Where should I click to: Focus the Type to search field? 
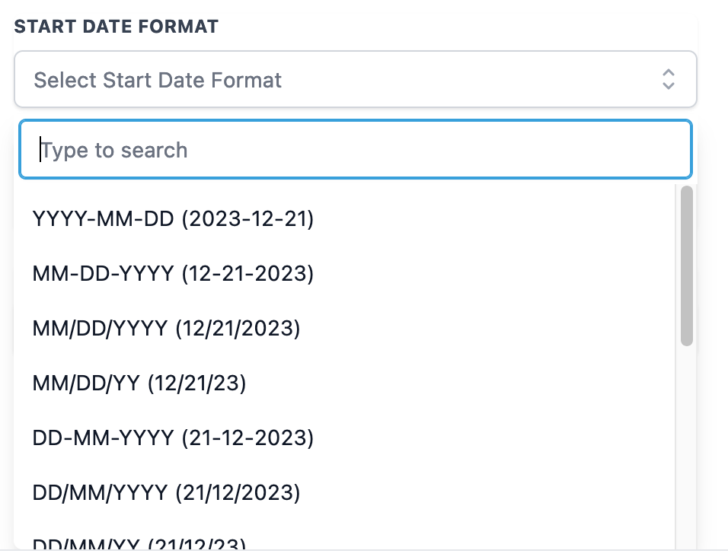tap(355, 150)
